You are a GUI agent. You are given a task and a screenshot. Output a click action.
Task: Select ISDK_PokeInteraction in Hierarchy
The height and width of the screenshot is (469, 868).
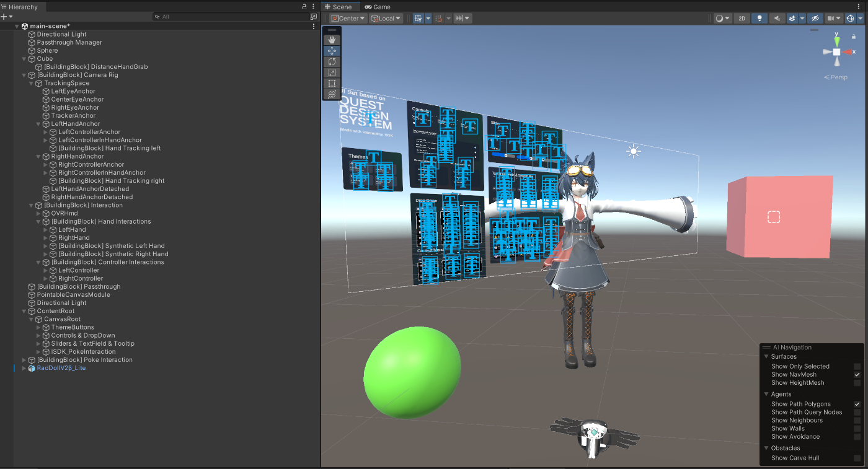coord(83,352)
